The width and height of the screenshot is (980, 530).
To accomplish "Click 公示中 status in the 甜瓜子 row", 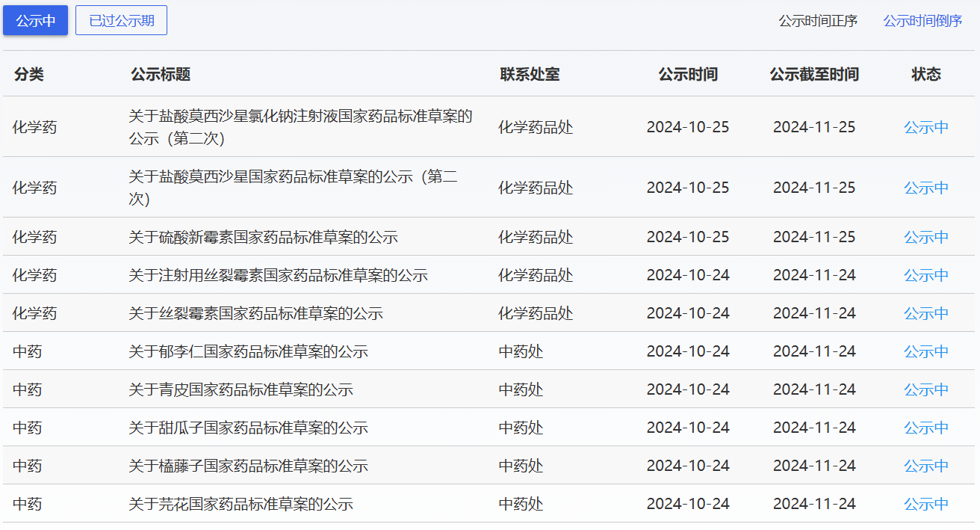I will pyautogui.click(x=926, y=428).
